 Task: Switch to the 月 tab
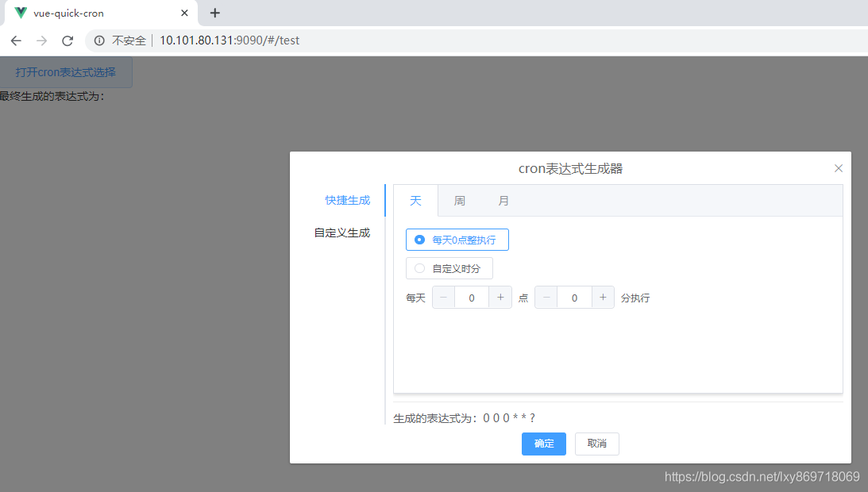pos(503,201)
